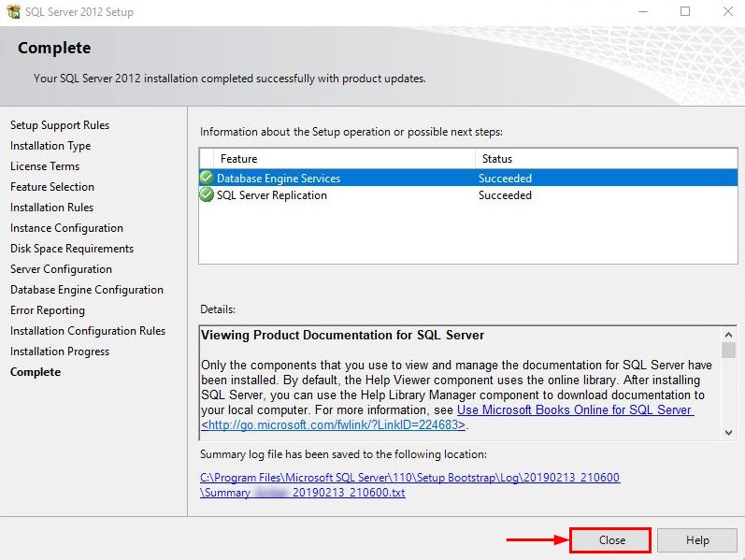This screenshot has width=745, height=560.
Task: Click the Feature column header
Action: (x=344, y=158)
